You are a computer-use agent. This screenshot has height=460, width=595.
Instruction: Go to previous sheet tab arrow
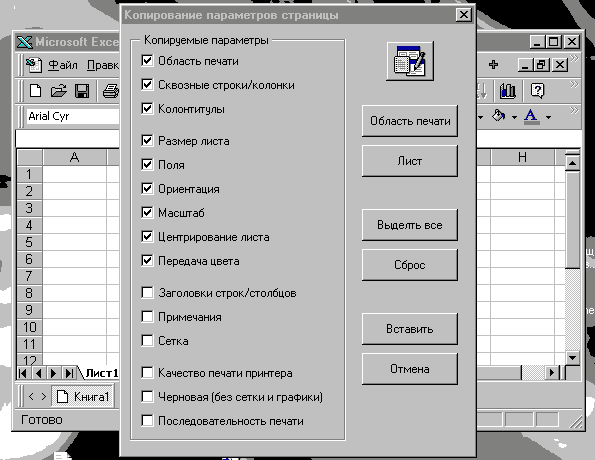pyautogui.click(x=38, y=373)
